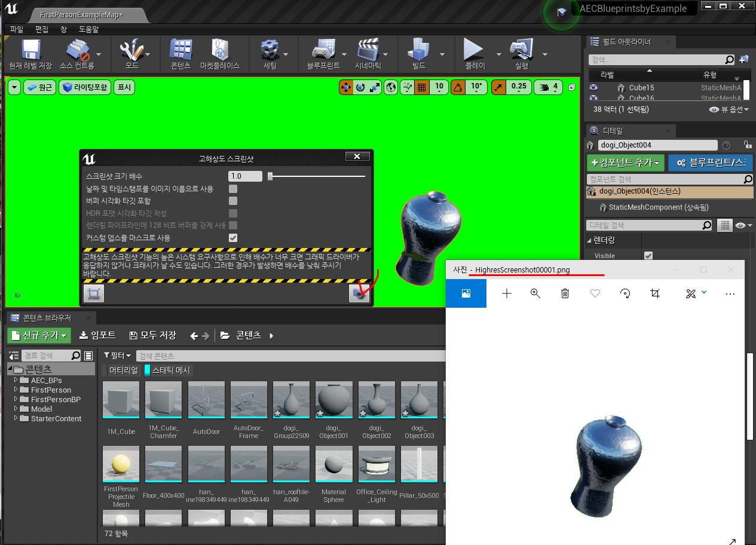Click the specify capture region icon in dialog

coord(93,293)
